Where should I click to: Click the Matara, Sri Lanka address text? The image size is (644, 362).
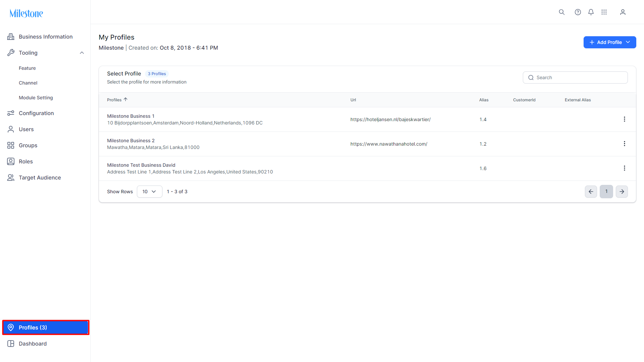coord(153,147)
